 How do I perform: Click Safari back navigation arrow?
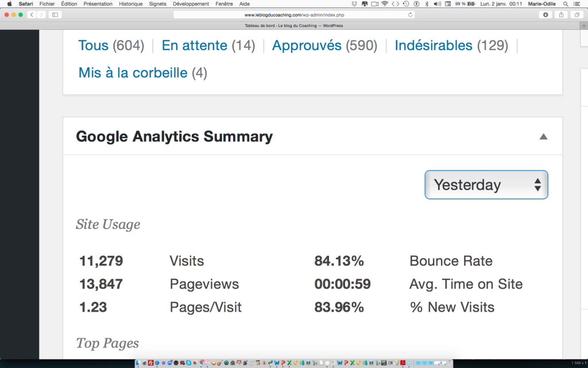(31, 14)
